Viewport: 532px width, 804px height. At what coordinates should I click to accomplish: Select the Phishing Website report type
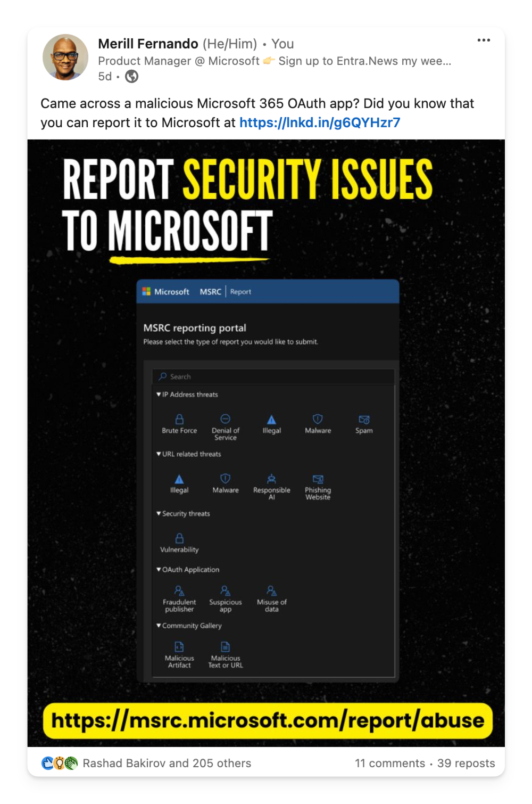click(x=318, y=487)
